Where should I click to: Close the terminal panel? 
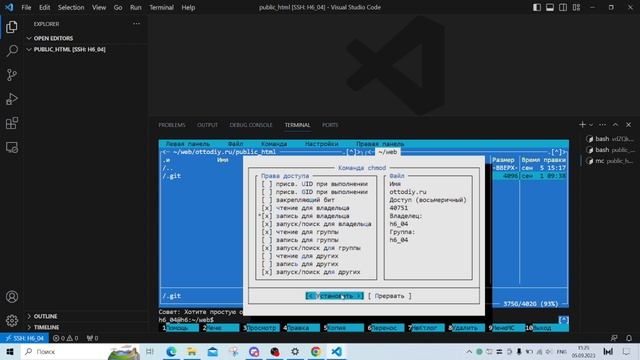tap(629, 124)
